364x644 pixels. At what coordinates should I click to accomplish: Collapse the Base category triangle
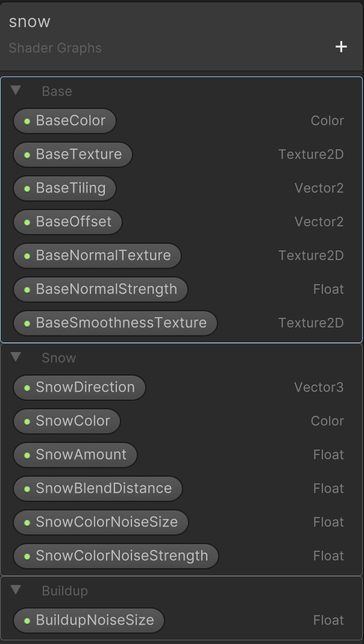(16, 91)
